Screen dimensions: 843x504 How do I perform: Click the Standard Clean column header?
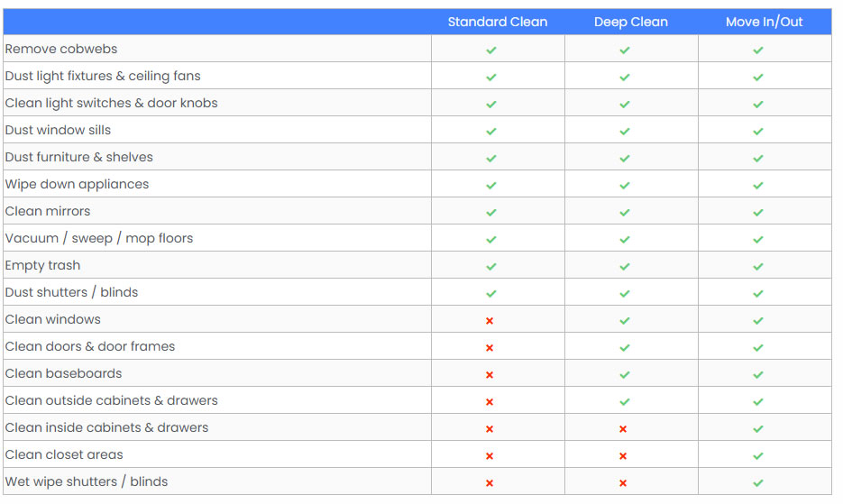coord(498,22)
